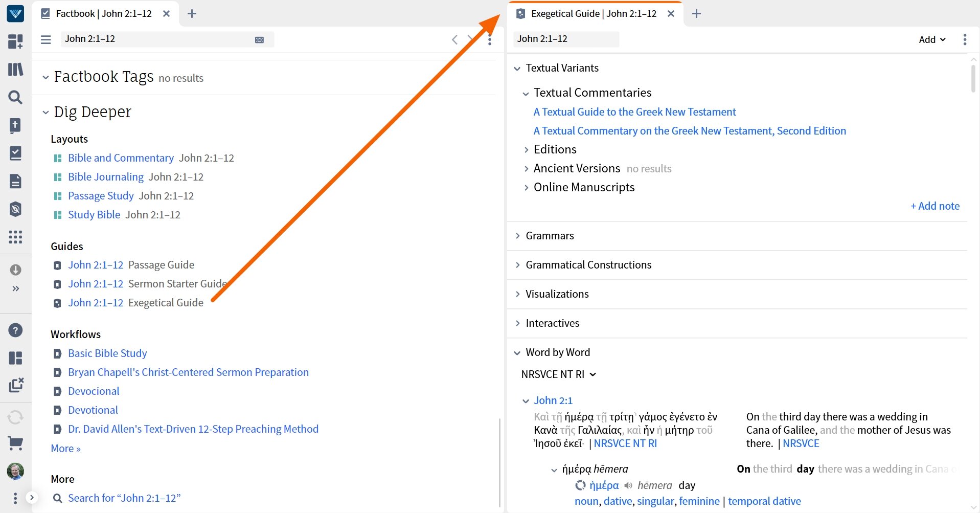Collapse the Textual Variants section
Viewport: 980px width, 513px height.
[517, 69]
